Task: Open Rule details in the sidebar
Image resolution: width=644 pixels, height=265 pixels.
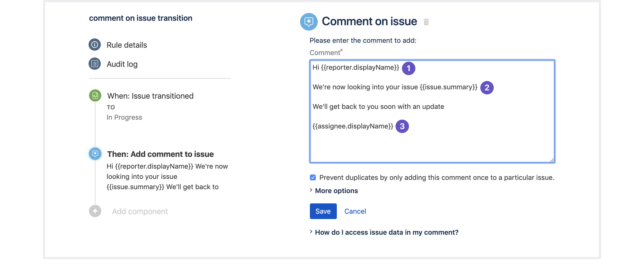Action: tap(127, 45)
